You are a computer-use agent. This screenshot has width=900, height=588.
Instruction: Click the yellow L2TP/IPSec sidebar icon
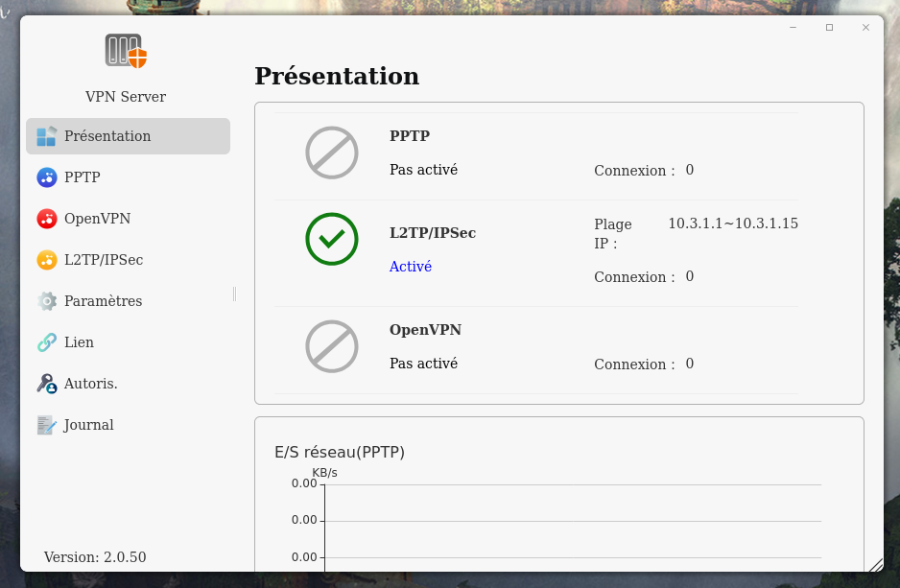pyautogui.click(x=46, y=260)
